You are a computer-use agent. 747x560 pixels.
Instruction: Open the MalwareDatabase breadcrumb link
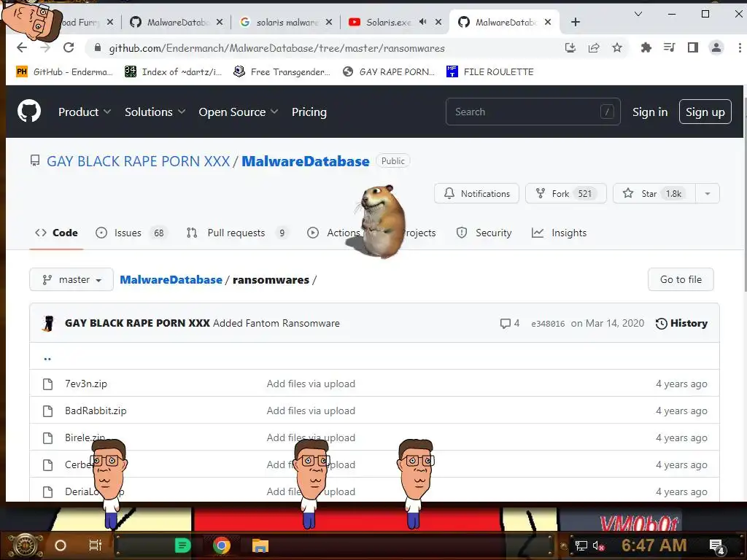[171, 279]
